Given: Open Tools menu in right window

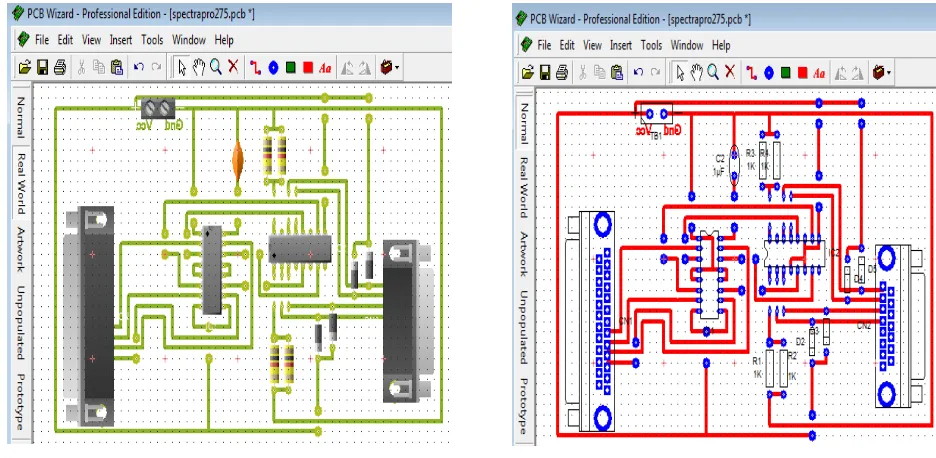Looking at the screenshot, I should click(651, 45).
